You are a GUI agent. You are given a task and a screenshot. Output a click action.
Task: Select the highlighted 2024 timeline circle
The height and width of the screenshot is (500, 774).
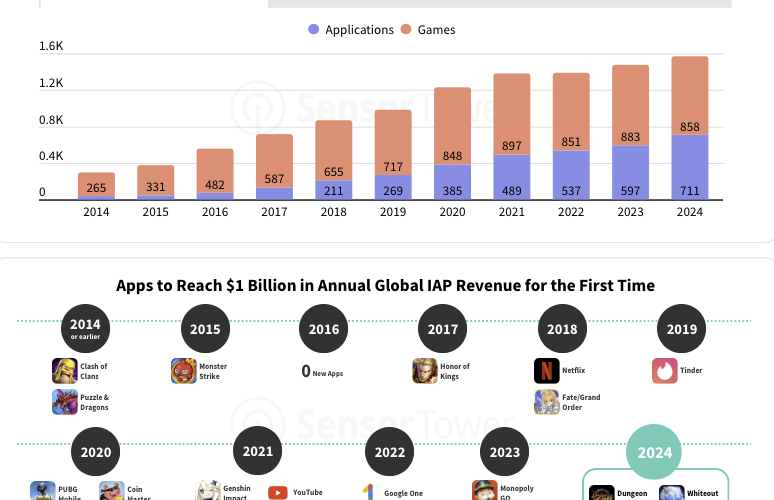(654, 452)
